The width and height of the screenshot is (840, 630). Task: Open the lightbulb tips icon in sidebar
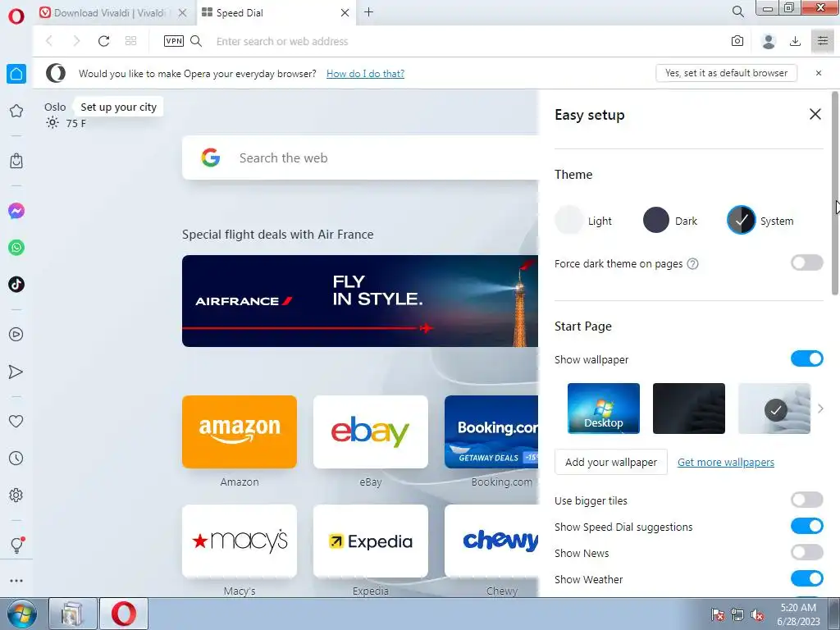[16, 545]
